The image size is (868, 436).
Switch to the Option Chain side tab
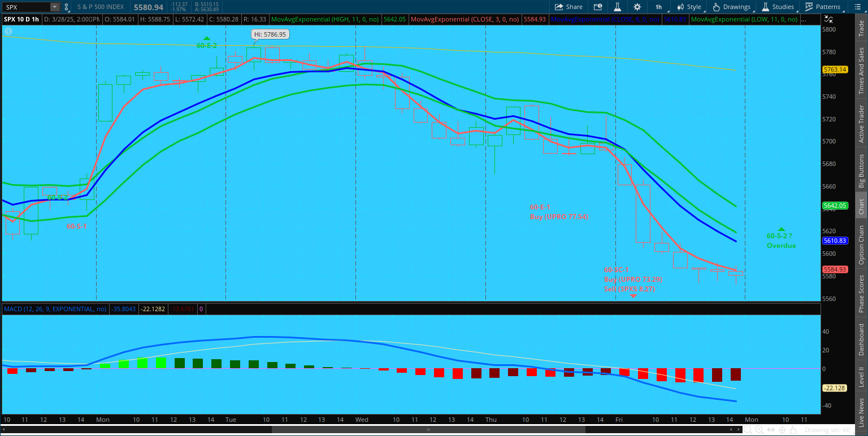(x=861, y=245)
